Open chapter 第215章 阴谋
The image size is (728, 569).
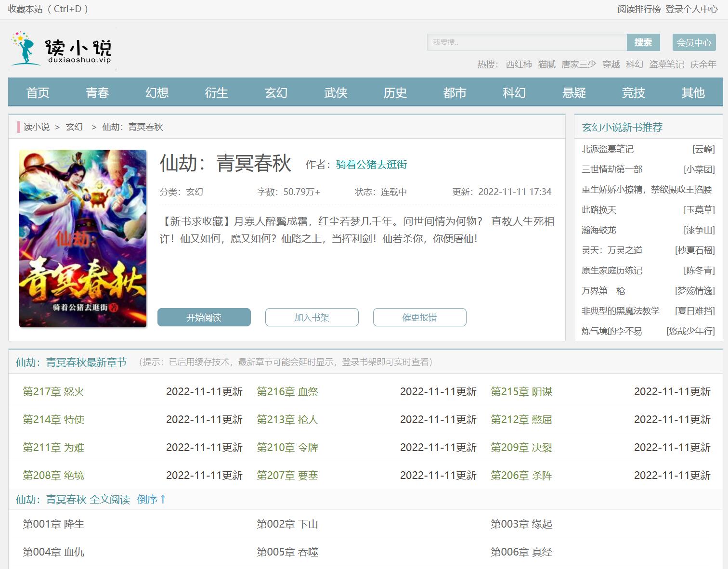pyautogui.click(x=521, y=392)
